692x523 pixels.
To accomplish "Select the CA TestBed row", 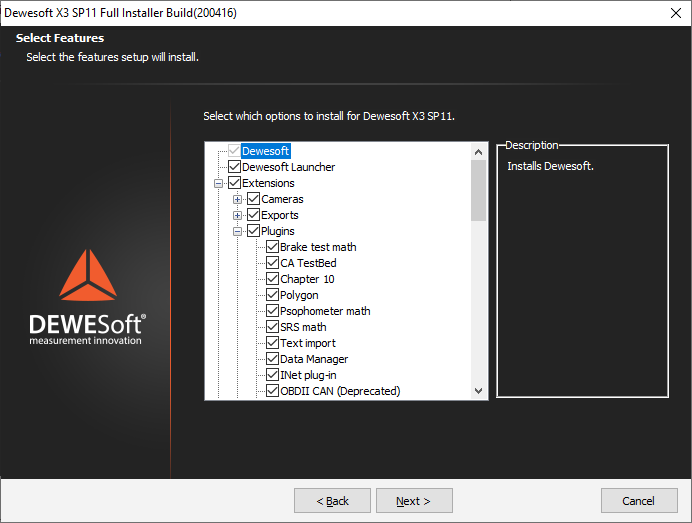I will point(308,263).
